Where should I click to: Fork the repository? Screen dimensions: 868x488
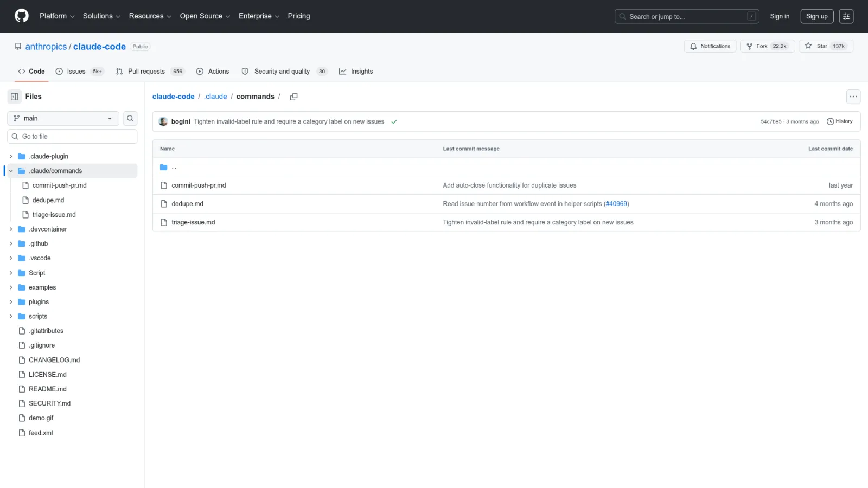[x=767, y=46]
